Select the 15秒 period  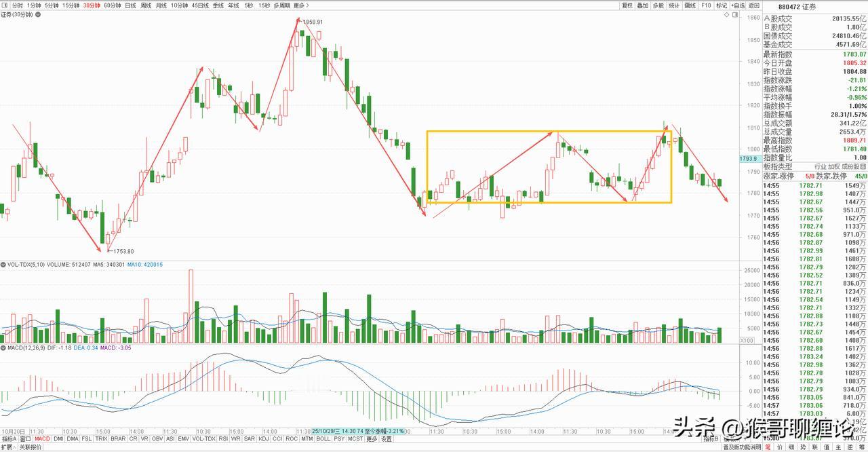pyautogui.click(x=264, y=5)
